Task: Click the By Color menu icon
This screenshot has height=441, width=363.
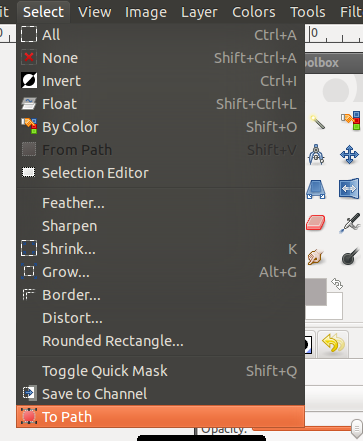Action: [29, 126]
